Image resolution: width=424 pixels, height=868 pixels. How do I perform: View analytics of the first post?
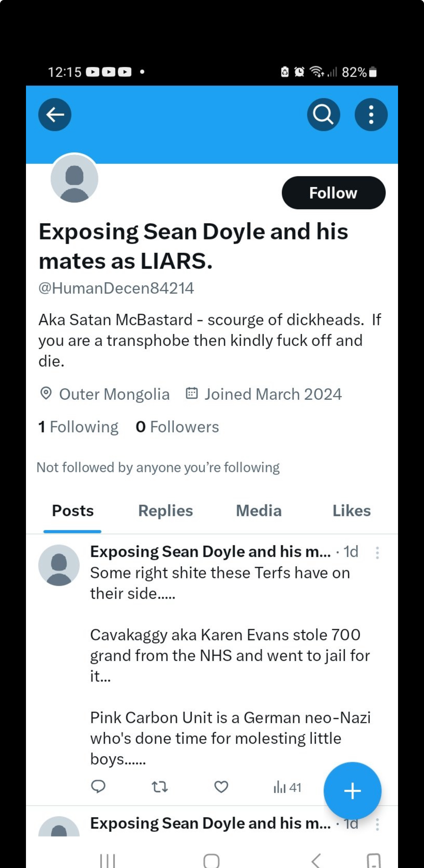287,787
